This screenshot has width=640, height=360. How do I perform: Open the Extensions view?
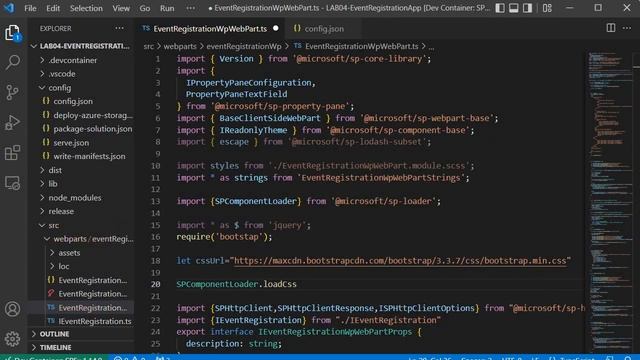13,153
